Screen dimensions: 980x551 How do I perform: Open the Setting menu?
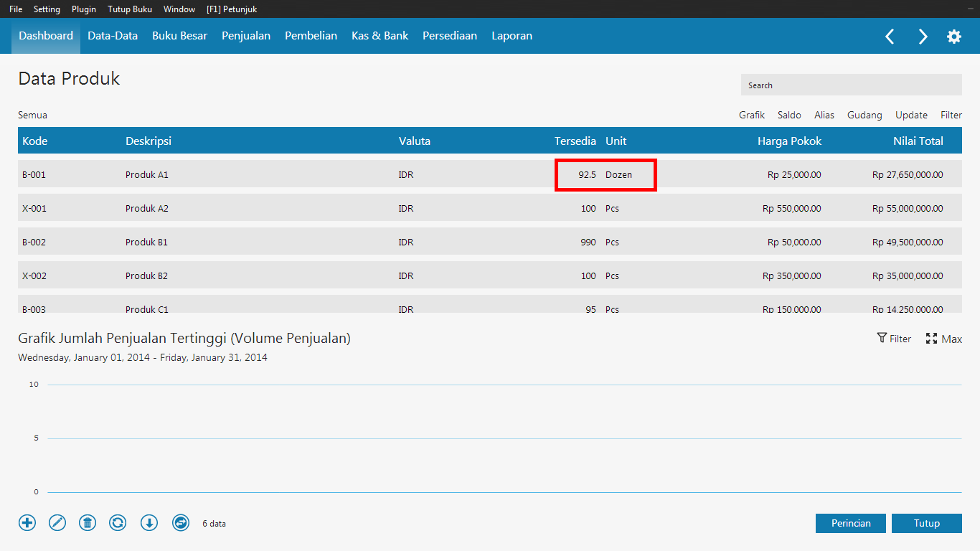47,9
